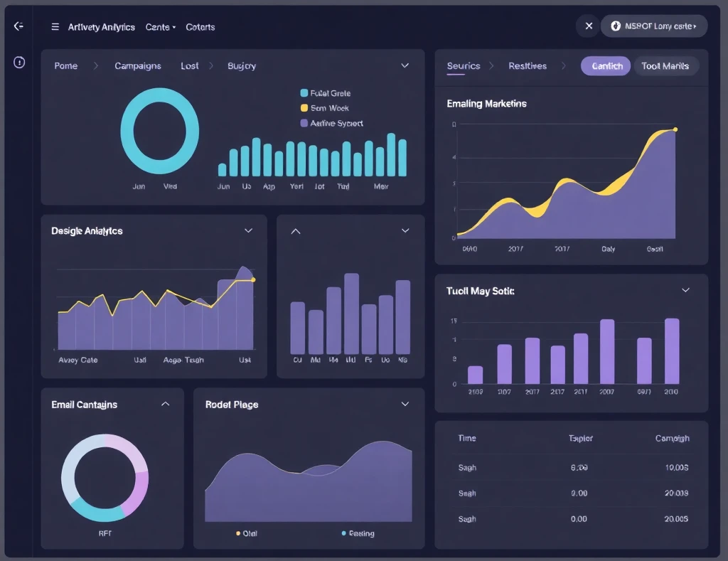
Task: Click the X icon in top bar
Action: [588, 26]
